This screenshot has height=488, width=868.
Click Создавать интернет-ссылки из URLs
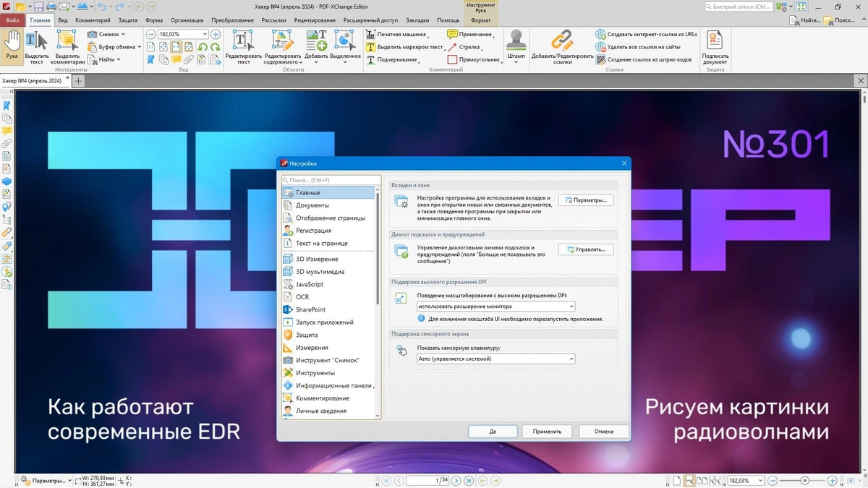(646, 34)
